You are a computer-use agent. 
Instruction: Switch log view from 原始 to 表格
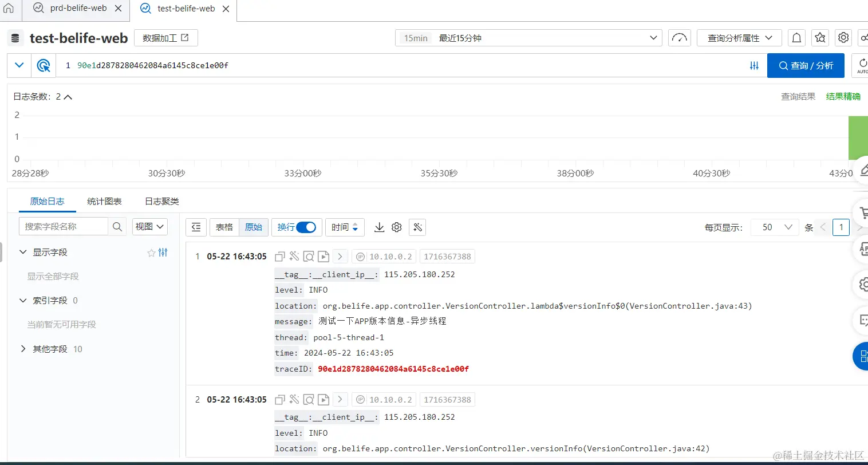pyautogui.click(x=223, y=227)
